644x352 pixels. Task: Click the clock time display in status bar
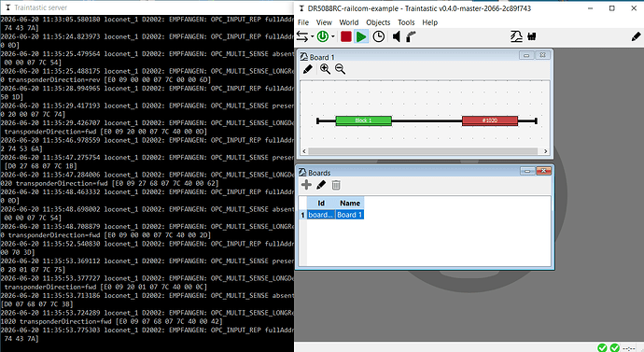point(629,348)
